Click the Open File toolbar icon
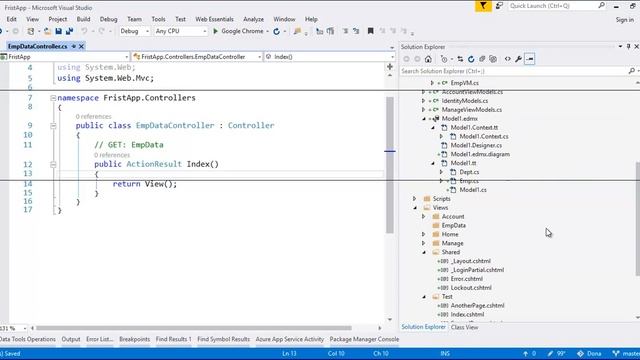 (47, 31)
